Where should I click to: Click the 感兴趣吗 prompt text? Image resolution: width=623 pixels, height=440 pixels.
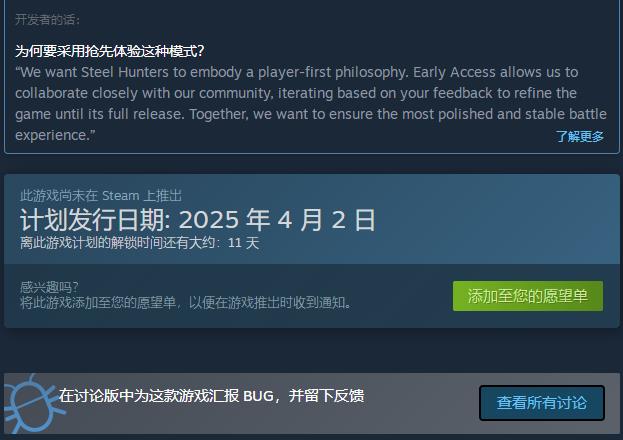pos(49,287)
